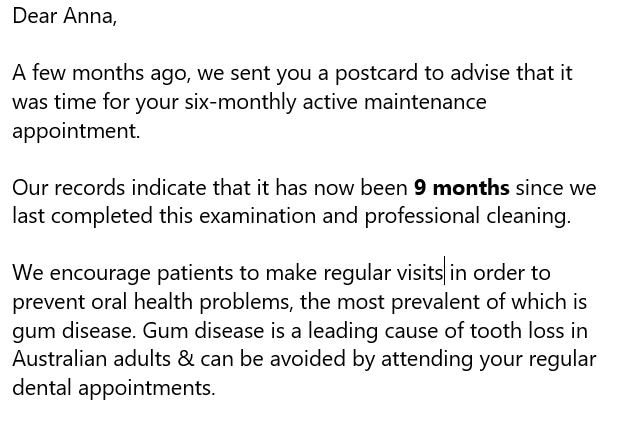Image resolution: width=634 pixels, height=422 pixels.
Task: Click the word 'maintenance'
Action: pyautogui.click(x=425, y=102)
